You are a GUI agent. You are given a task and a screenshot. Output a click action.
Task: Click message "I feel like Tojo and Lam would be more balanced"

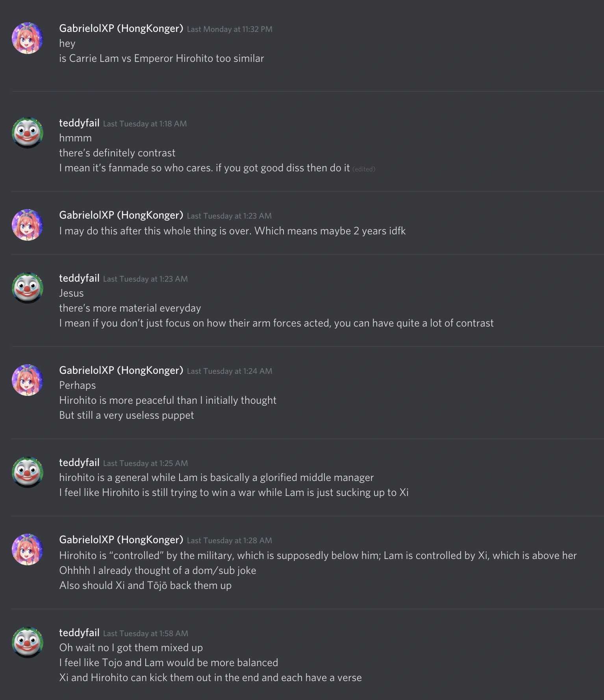coord(169,663)
